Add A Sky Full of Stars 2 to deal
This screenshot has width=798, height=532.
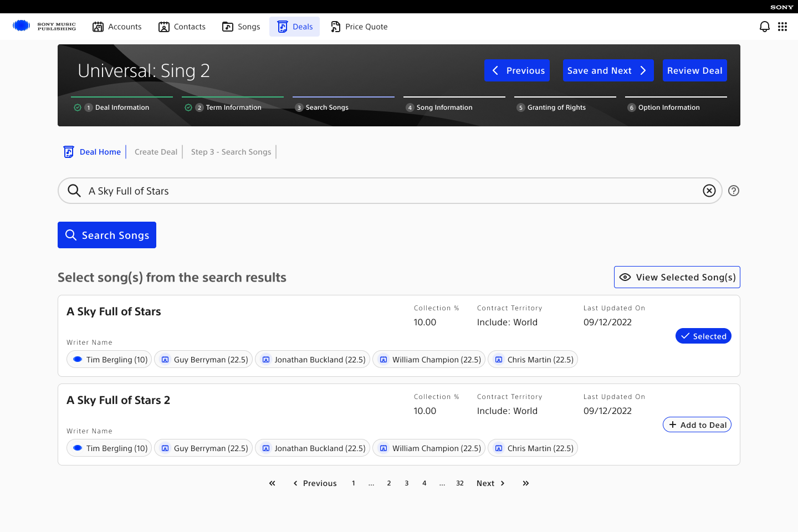(x=697, y=425)
